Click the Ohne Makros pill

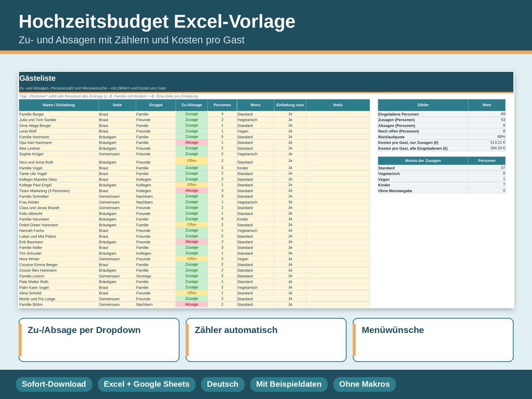click(364, 384)
